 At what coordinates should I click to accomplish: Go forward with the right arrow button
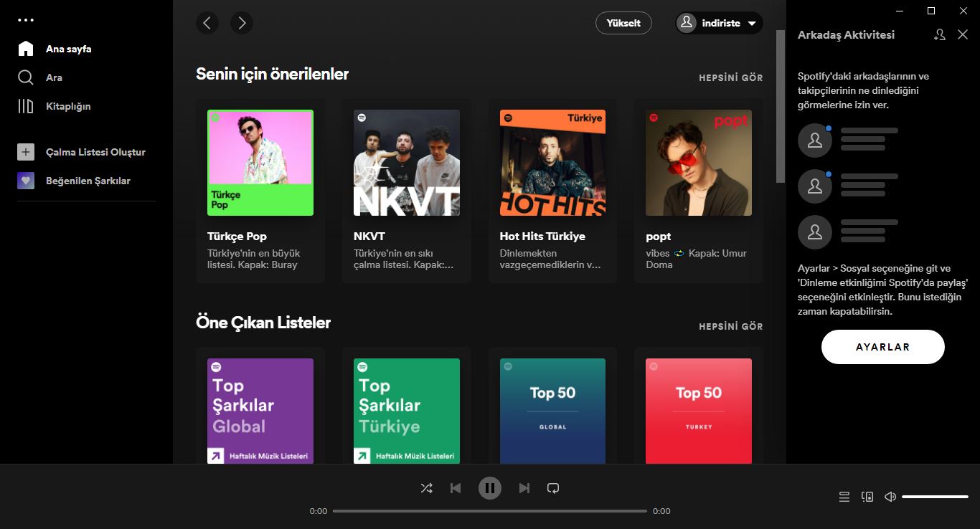tap(242, 23)
